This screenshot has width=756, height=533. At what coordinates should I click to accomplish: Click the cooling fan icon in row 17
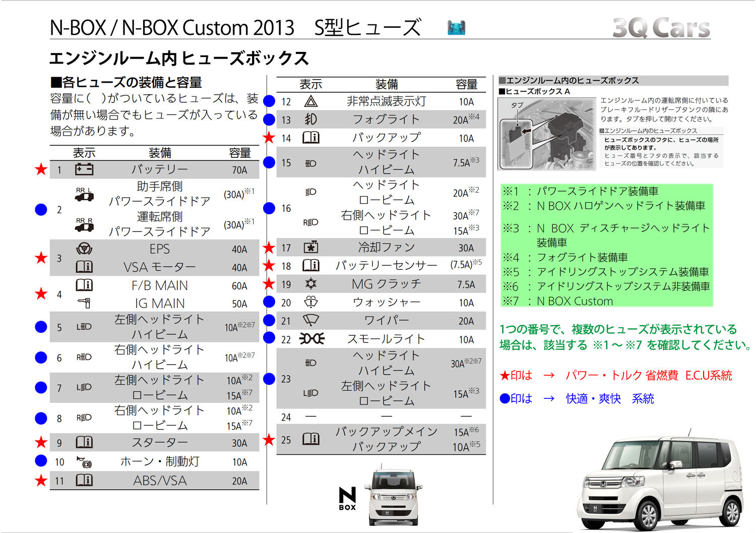click(311, 248)
